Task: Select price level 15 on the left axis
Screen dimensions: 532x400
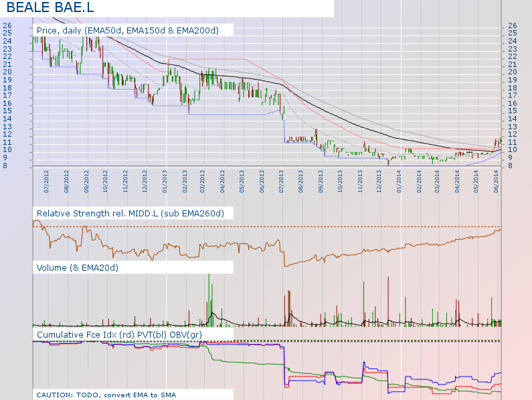Action: click(x=7, y=111)
